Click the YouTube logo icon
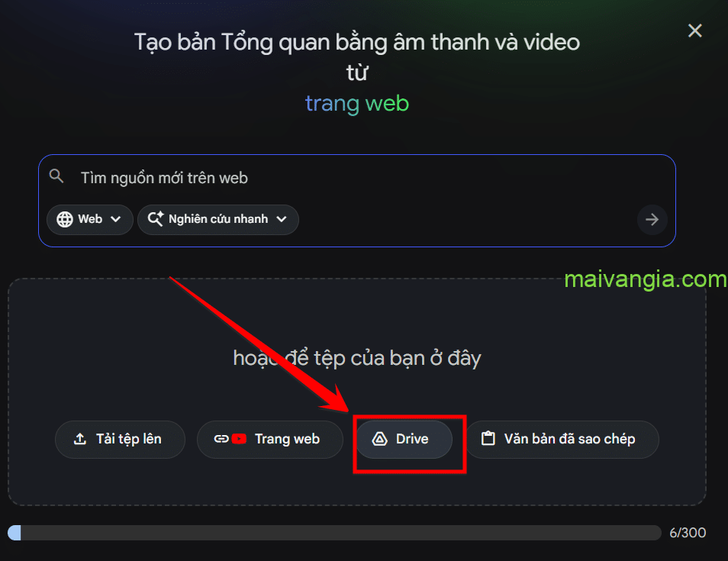 [239, 439]
